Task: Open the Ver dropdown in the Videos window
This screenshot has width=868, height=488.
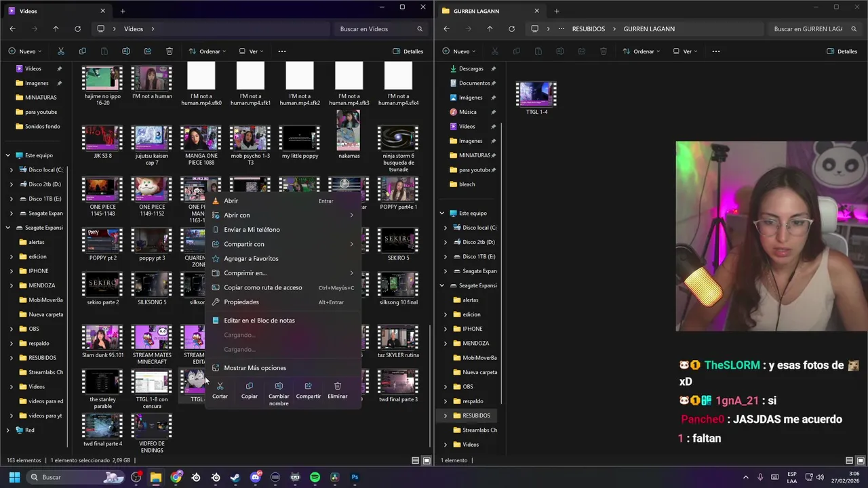Action: pos(252,52)
